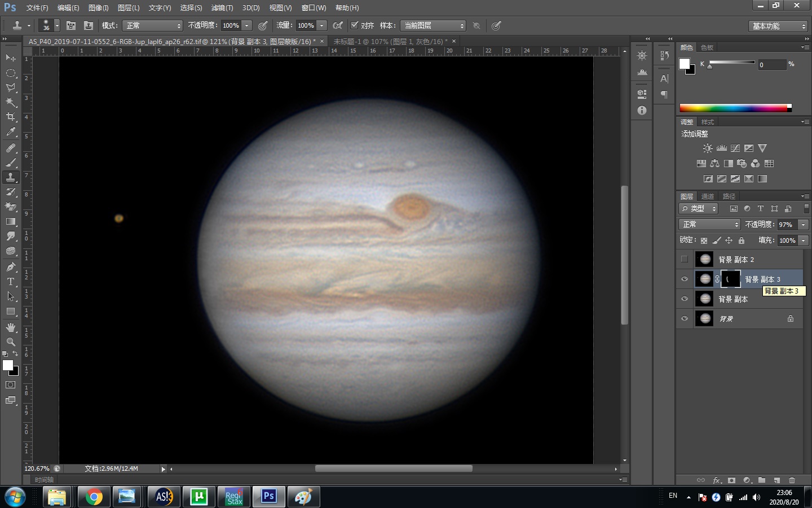Toggle lock image pixels brush icon

click(x=716, y=240)
